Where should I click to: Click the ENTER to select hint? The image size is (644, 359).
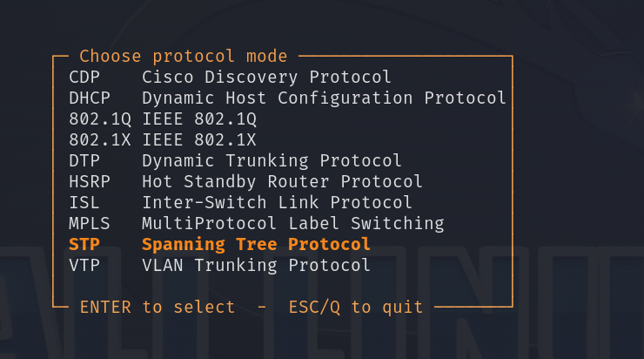[x=158, y=307]
